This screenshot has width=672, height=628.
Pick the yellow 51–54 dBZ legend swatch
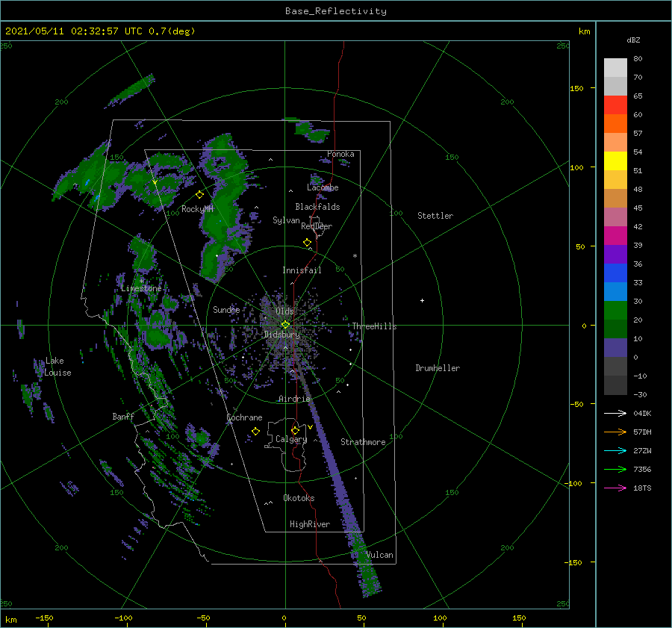615,161
